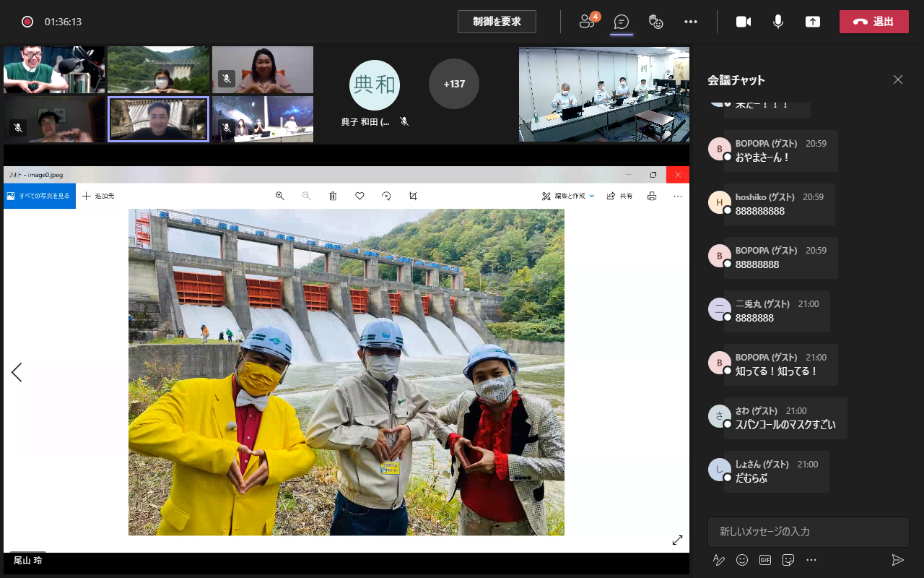Click the send message arrow icon
924x578 pixels.
click(897, 560)
